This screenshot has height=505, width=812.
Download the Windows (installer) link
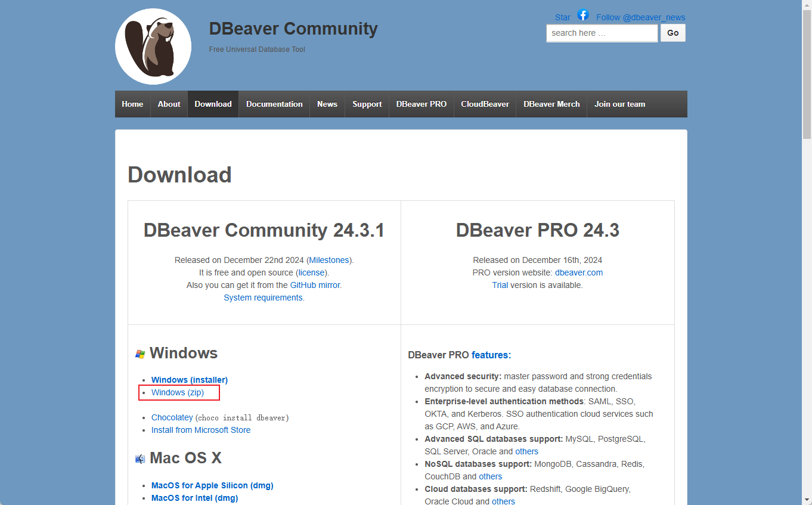190,380
